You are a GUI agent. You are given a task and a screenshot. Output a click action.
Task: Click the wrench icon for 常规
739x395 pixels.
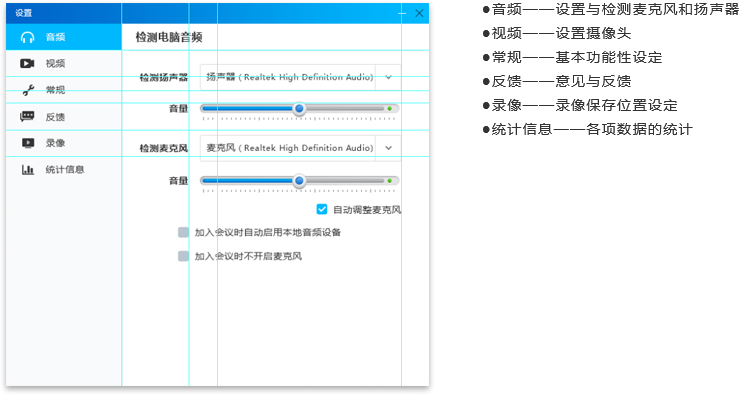(x=28, y=90)
